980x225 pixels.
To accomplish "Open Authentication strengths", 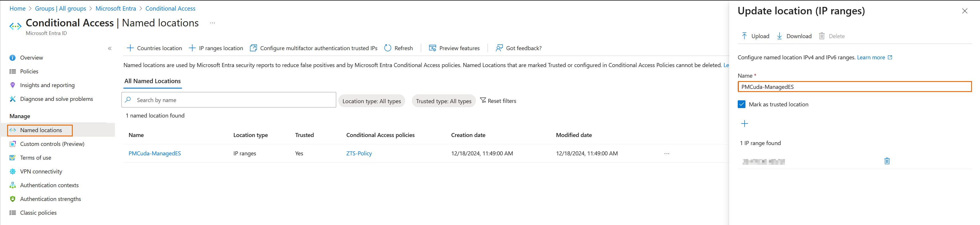I will tap(50, 199).
